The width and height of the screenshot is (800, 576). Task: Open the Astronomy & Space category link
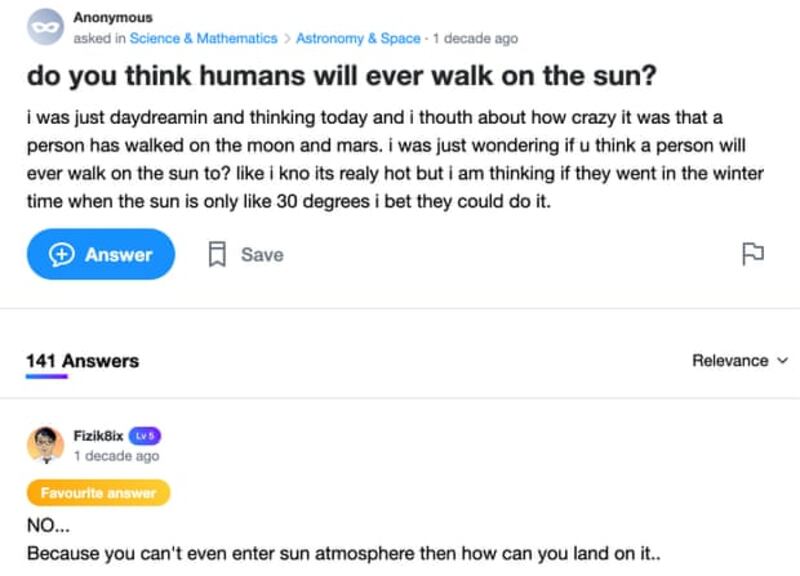coord(358,38)
